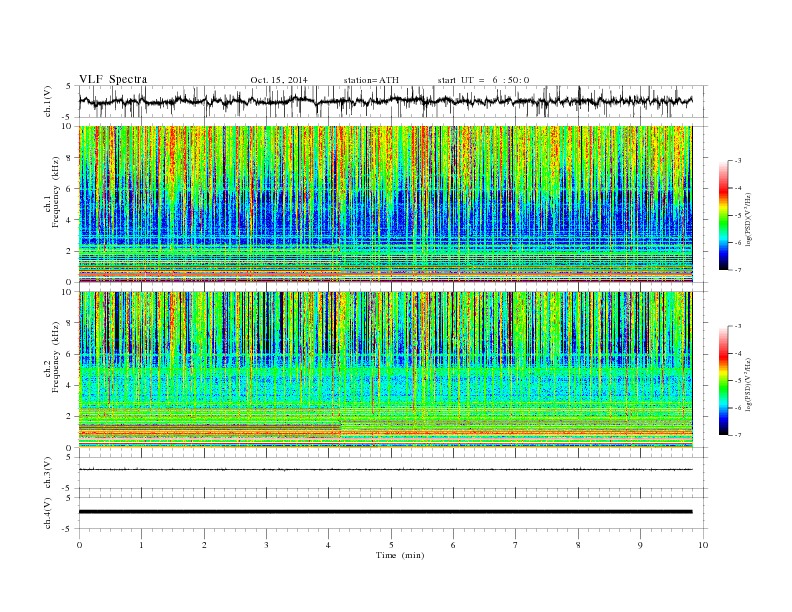Click the Time axis tick label "7"
792x612 pixels.
516,545
